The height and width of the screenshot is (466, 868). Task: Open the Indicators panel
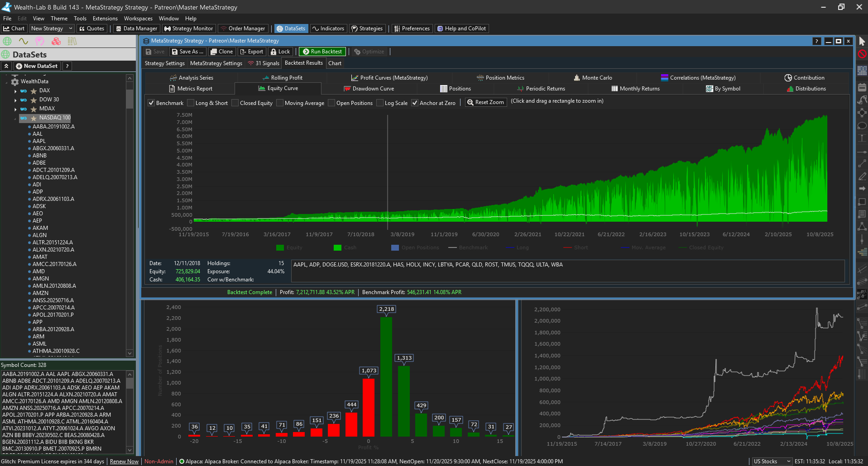328,28
